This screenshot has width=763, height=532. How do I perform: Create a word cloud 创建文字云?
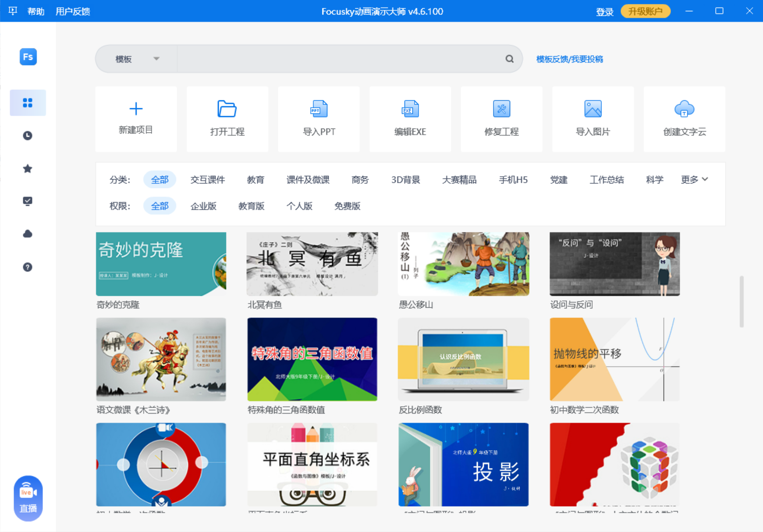click(x=684, y=119)
